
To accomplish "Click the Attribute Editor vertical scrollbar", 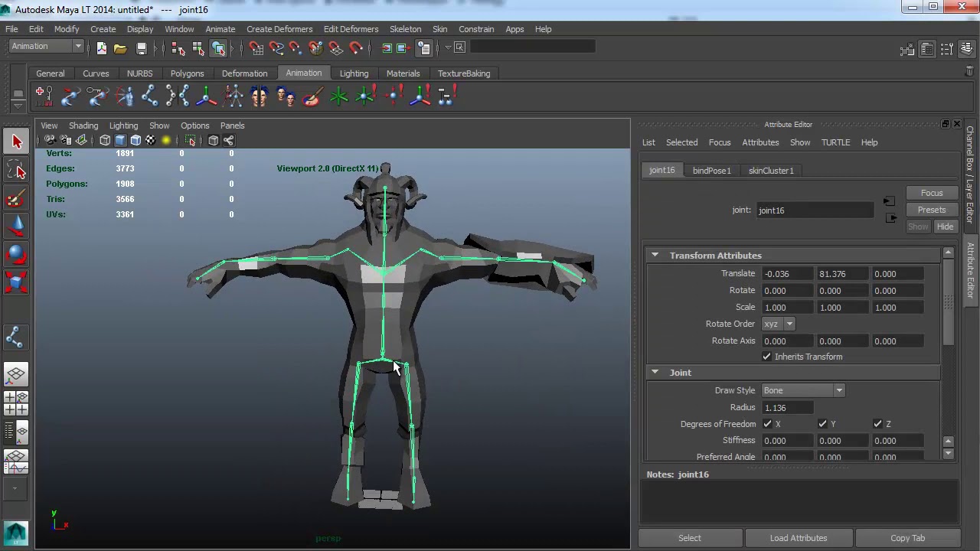I will click(949, 302).
